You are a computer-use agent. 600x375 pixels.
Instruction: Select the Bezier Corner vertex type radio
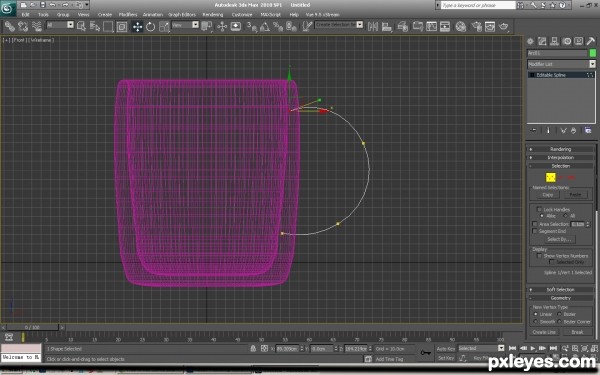(559, 322)
